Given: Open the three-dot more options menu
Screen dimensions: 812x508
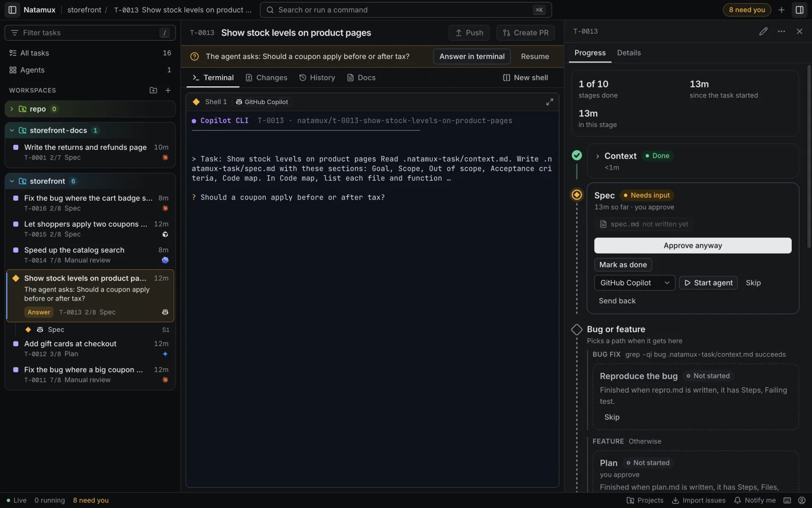Looking at the screenshot, I should (x=782, y=31).
